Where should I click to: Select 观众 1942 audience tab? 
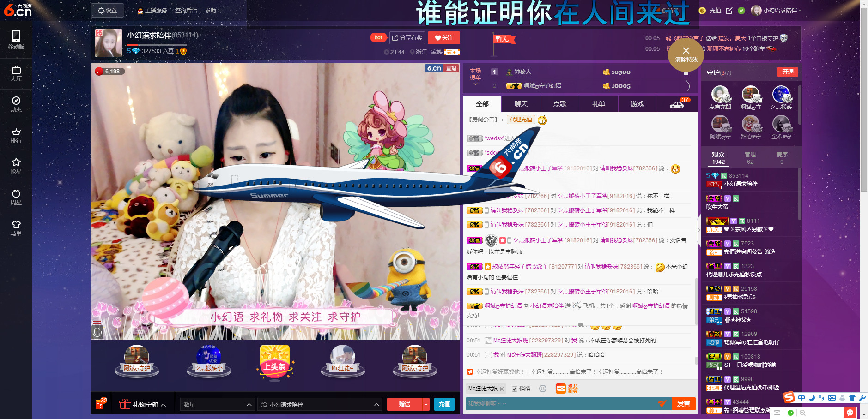coord(718,158)
